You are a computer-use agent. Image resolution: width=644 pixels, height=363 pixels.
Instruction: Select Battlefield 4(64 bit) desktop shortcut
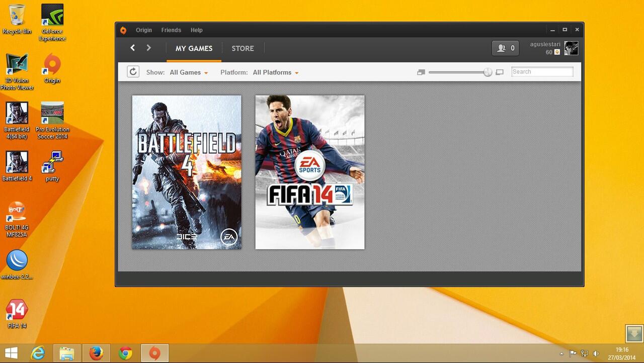click(17, 121)
